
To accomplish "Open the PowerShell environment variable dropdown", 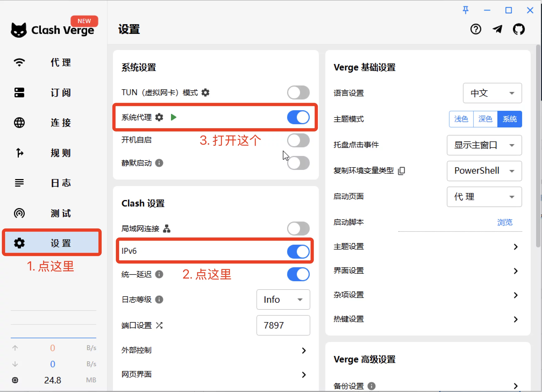I will (x=484, y=171).
